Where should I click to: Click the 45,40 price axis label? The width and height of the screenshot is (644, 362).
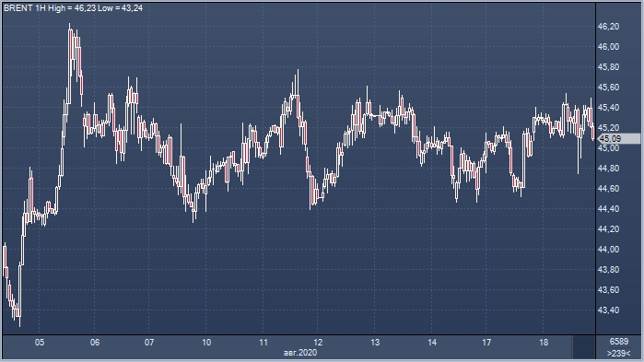coord(608,108)
